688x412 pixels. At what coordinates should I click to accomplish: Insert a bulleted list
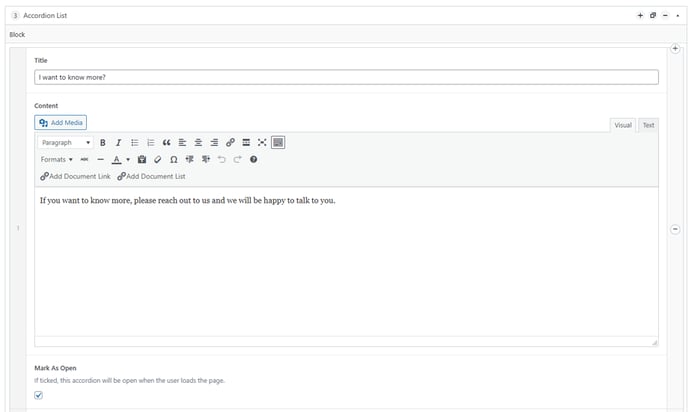click(x=135, y=143)
